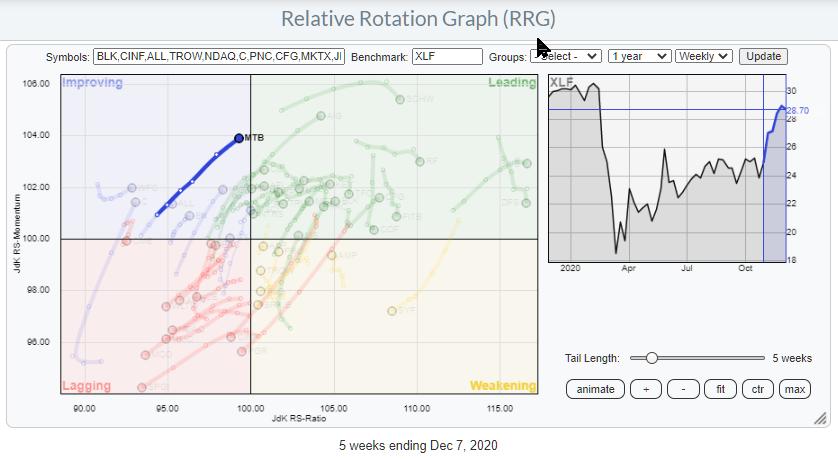Click the zoom in plus button
The width and height of the screenshot is (838, 459).
pos(646,389)
